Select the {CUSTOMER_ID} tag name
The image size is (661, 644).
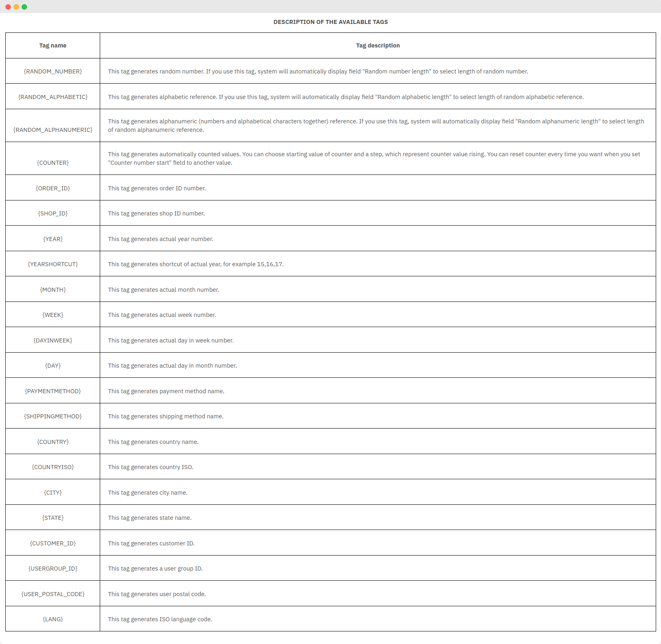[x=53, y=543]
